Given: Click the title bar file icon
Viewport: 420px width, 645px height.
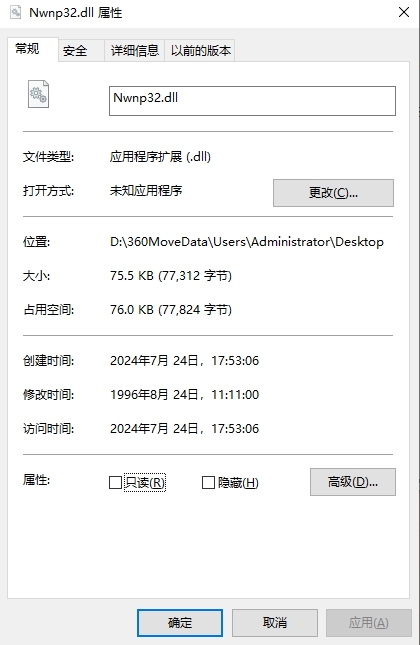Looking at the screenshot, I should point(16,12).
